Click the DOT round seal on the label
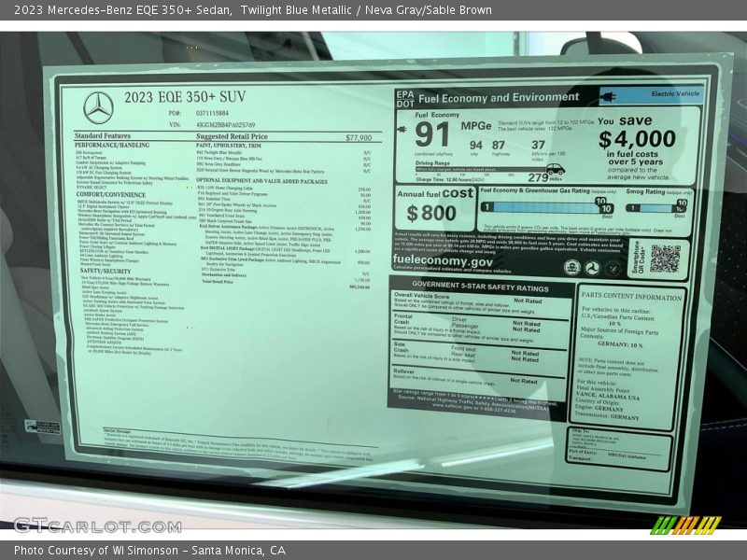Screen dimensions: 747x560 [x=592, y=268]
